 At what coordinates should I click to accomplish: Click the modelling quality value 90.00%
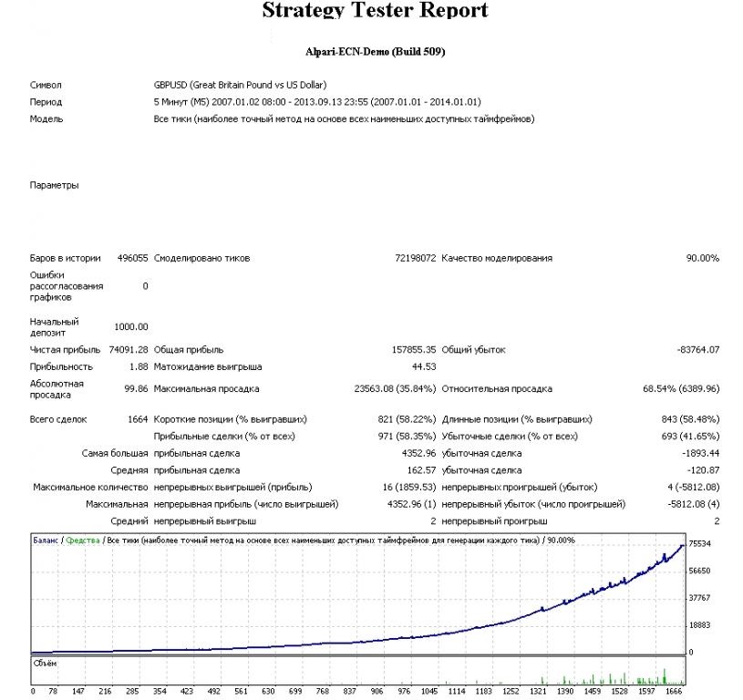[x=703, y=258]
